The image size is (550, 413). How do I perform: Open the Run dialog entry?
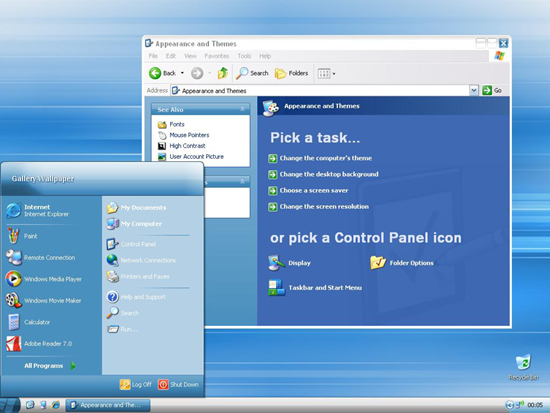(122, 329)
